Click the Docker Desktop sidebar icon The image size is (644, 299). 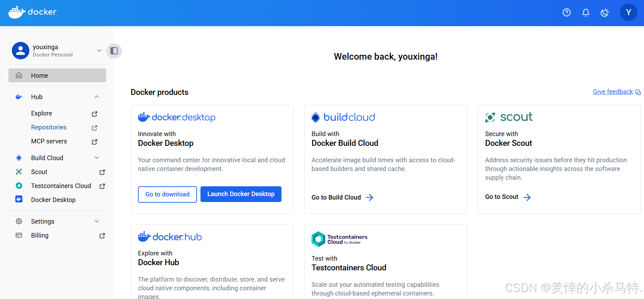(19, 199)
